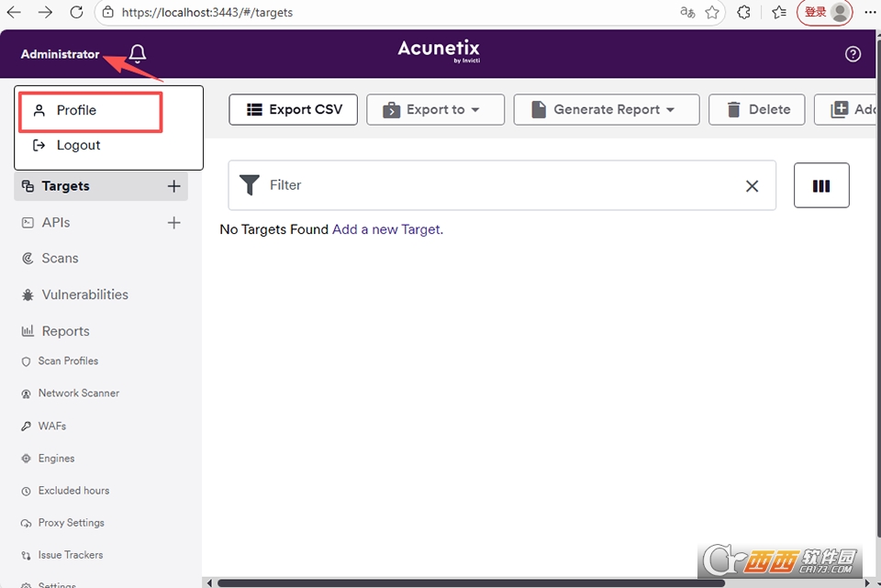Open Excluded hours in the sidebar
The height and width of the screenshot is (588, 881).
[73, 490]
